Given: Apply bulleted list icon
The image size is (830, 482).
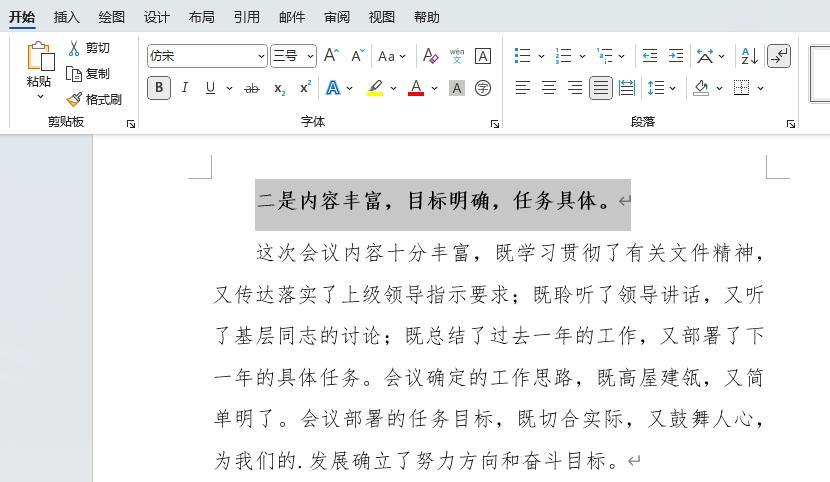Looking at the screenshot, I should coord(522,56).
